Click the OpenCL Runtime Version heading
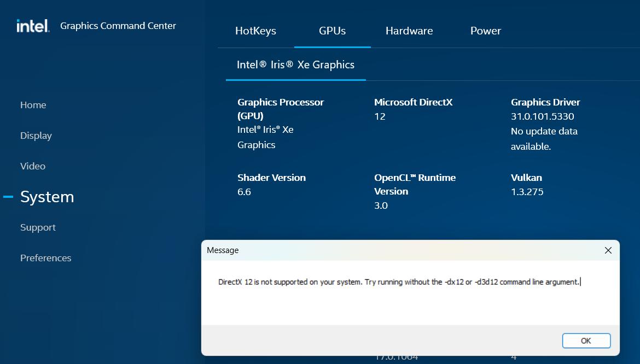This screenshot has height=364, width=640. click(x=415, y=184)
